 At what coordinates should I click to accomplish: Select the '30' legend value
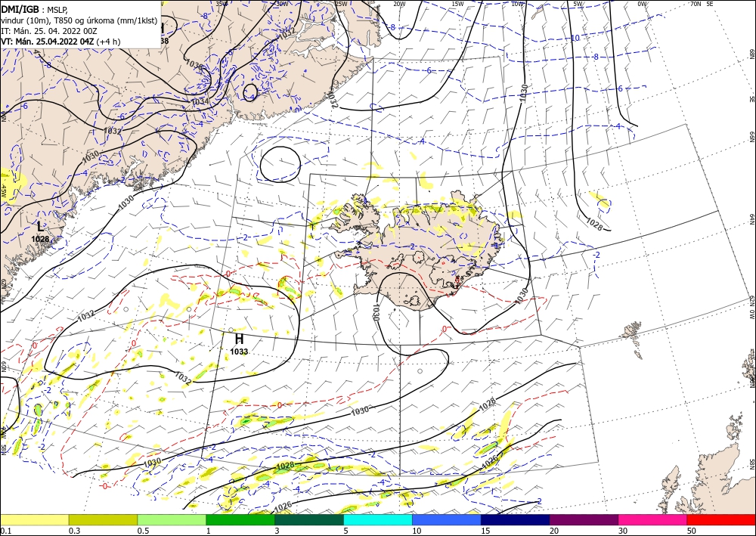(623, 531)
